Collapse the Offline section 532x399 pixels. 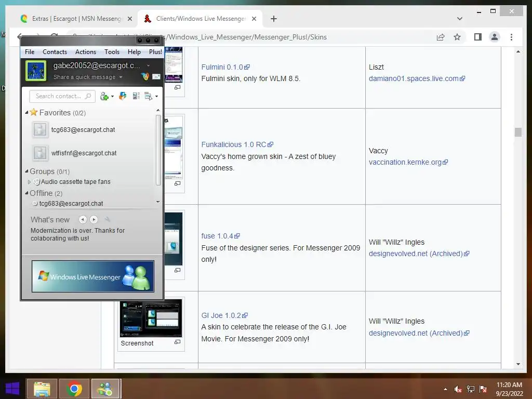coord(27,193)
